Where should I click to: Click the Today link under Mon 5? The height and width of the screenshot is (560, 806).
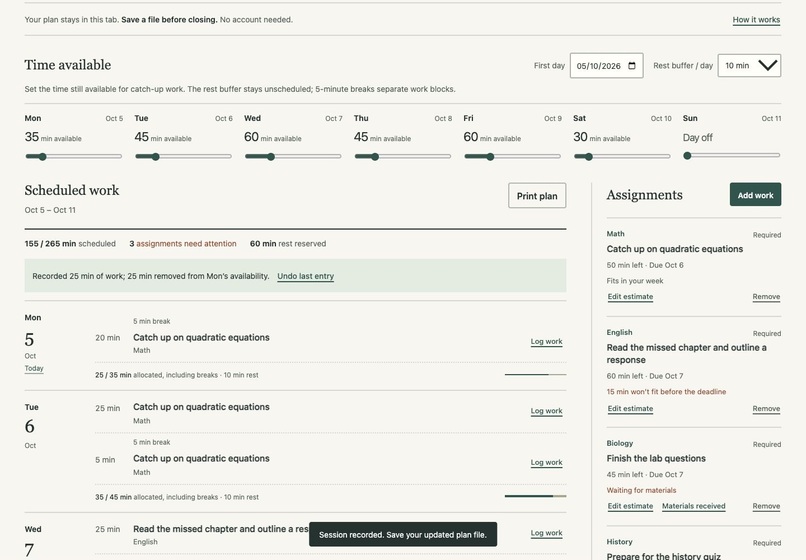coord(34,368)
